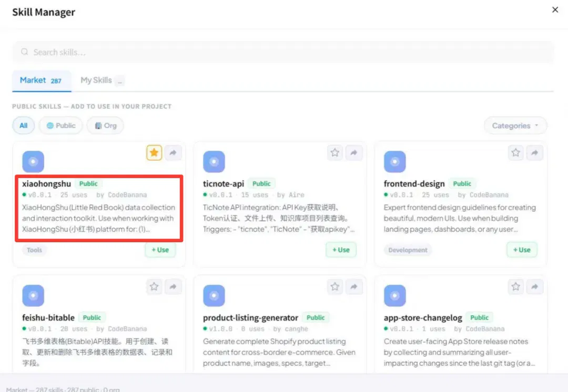Click the app-store-changelog logo icon
568x392 pixels.
(x=394, y=295)
